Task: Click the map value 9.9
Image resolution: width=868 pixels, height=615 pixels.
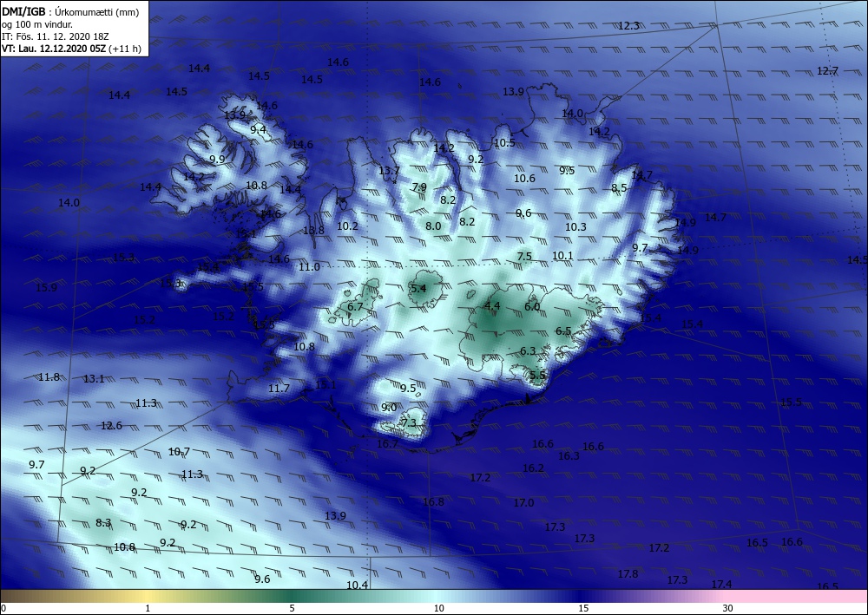Action: pyautogui.click(x=217, y=160)
